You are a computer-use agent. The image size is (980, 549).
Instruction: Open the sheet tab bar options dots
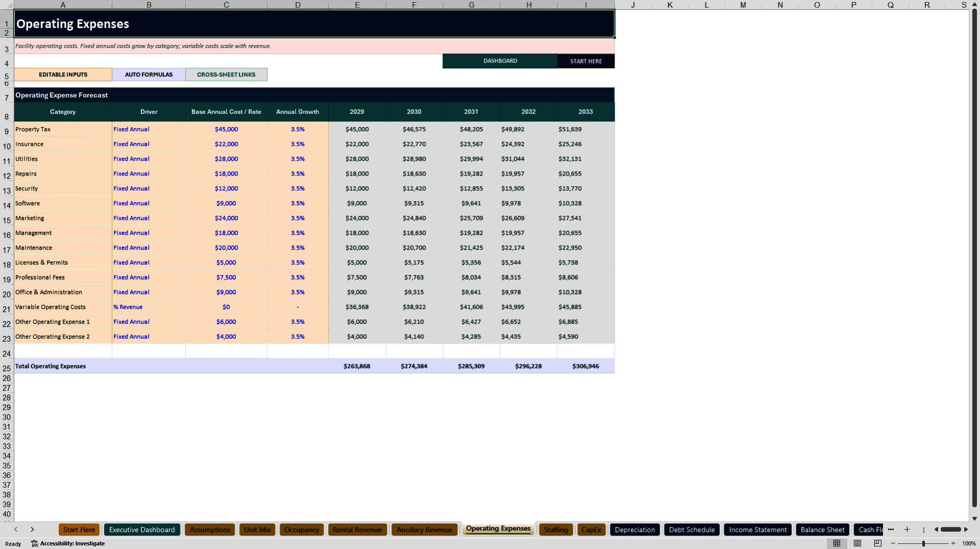923,530
